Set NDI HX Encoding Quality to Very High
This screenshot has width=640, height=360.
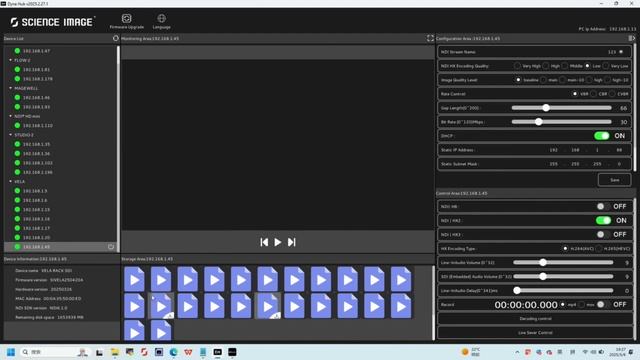(x=517, y=66)
